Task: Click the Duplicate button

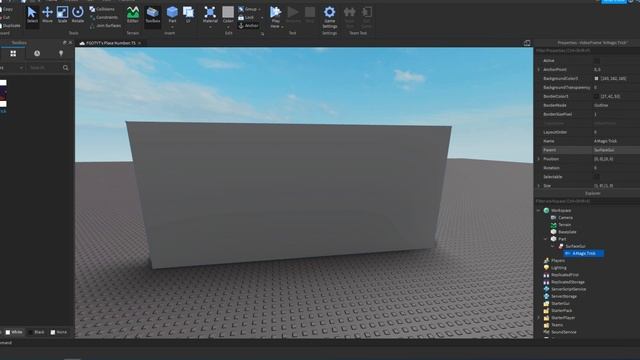Action: click(x=10, y=25)
